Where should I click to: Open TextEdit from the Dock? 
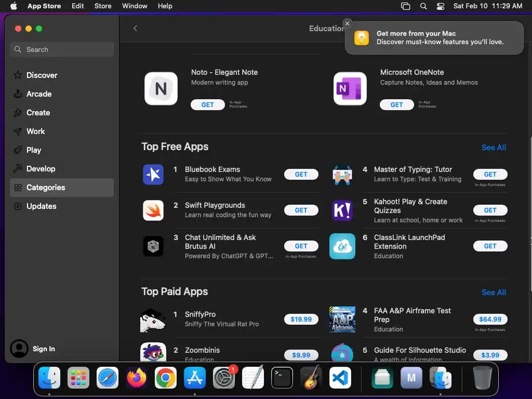click(253, 378)
